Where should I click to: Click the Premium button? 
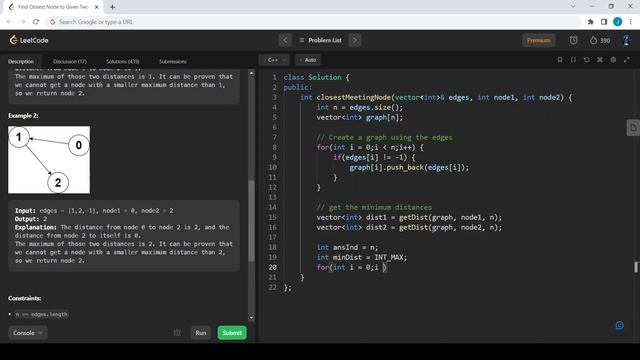tap(538, 40)
